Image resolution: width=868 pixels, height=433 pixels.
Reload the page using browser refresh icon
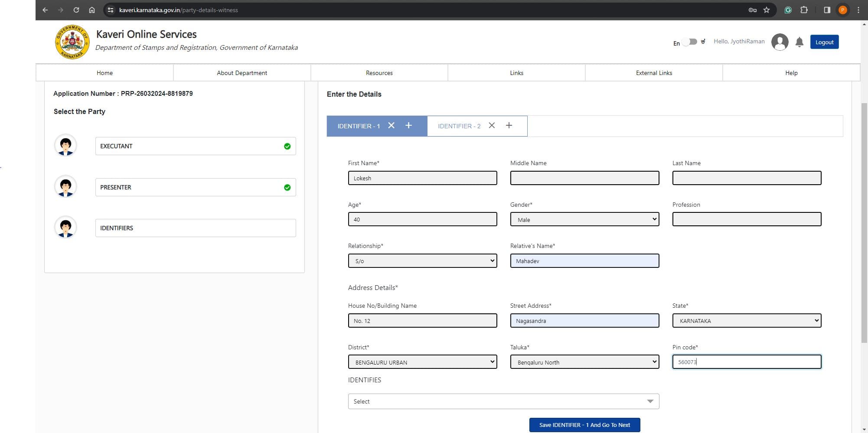pyautogui.click(x=76, y=10)
